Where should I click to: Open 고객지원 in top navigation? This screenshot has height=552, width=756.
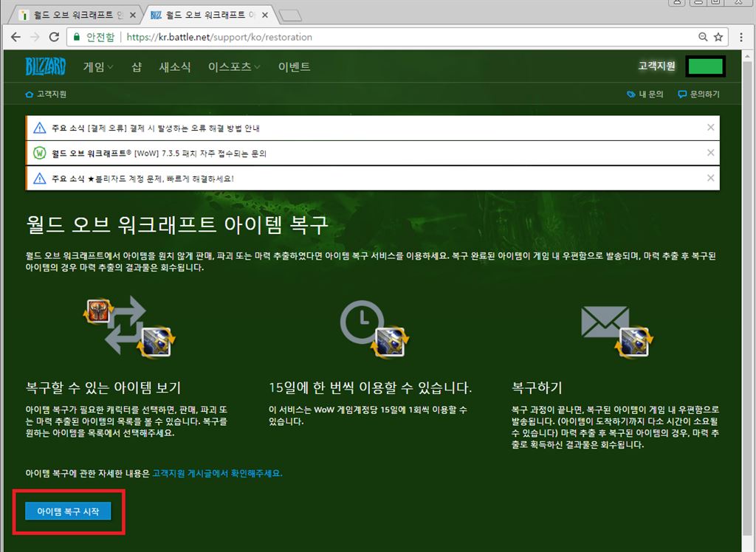[x=656, y=66]
